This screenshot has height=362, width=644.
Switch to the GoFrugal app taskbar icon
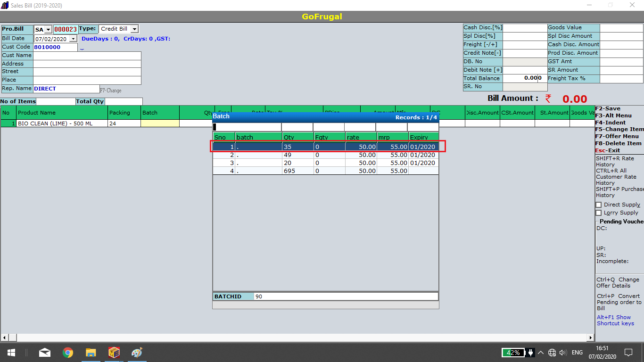(x=114, y=353)
